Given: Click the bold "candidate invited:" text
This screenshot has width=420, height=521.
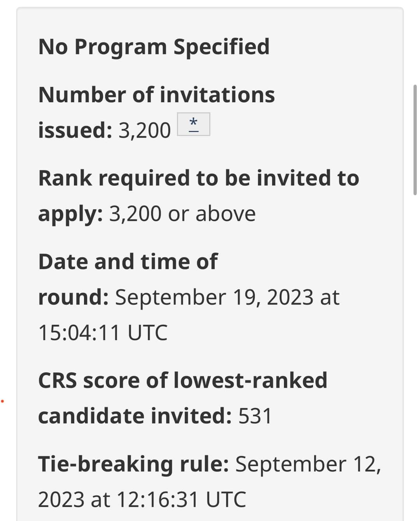Looking at the screenshot, I should click(x=135, y=416).
